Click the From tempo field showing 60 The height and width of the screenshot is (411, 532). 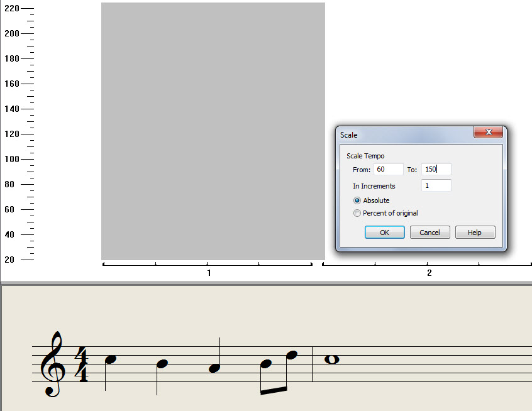point(388,169)
